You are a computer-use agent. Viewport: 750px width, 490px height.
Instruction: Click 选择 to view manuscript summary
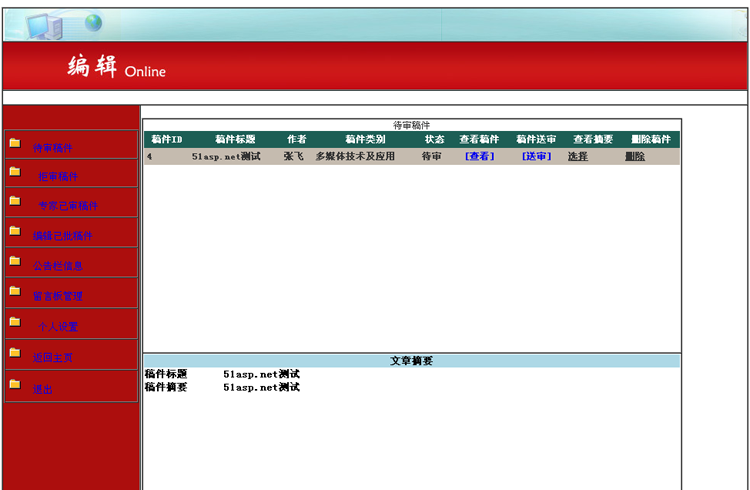pos(578,156)
